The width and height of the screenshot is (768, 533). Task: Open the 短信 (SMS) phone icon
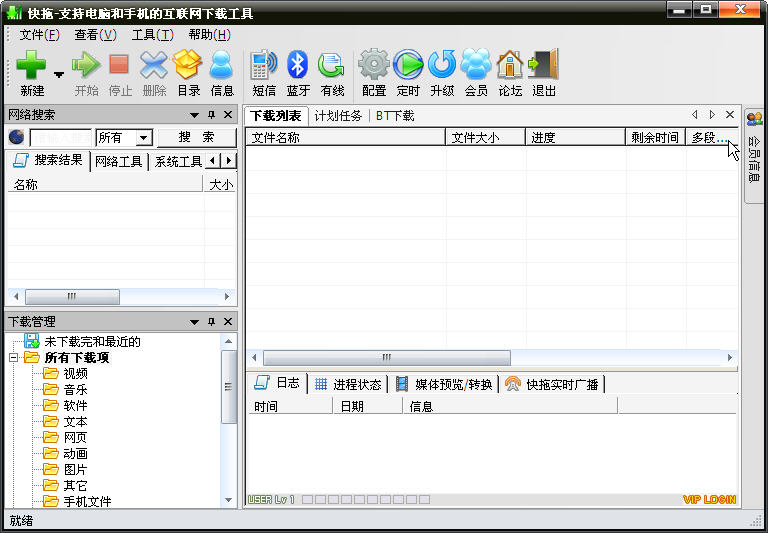(263, 66)
